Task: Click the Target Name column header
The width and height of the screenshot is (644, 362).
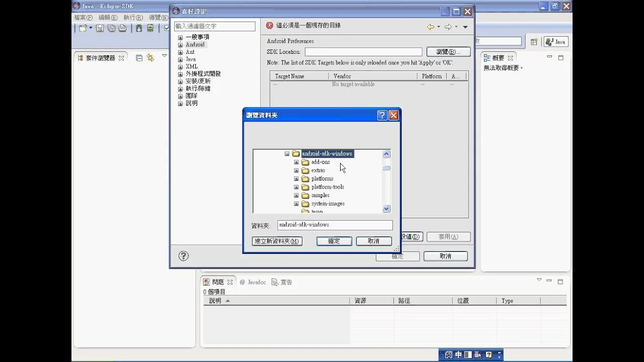Action: [x=298, y=76]
